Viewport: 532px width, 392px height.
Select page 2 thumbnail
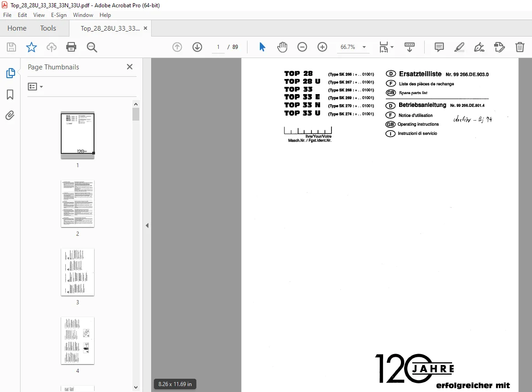(x=77, y=204)
